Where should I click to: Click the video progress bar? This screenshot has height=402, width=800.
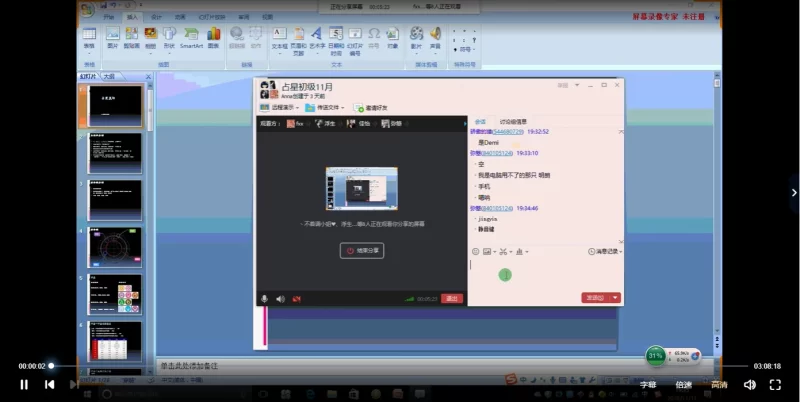pos(400,366)
